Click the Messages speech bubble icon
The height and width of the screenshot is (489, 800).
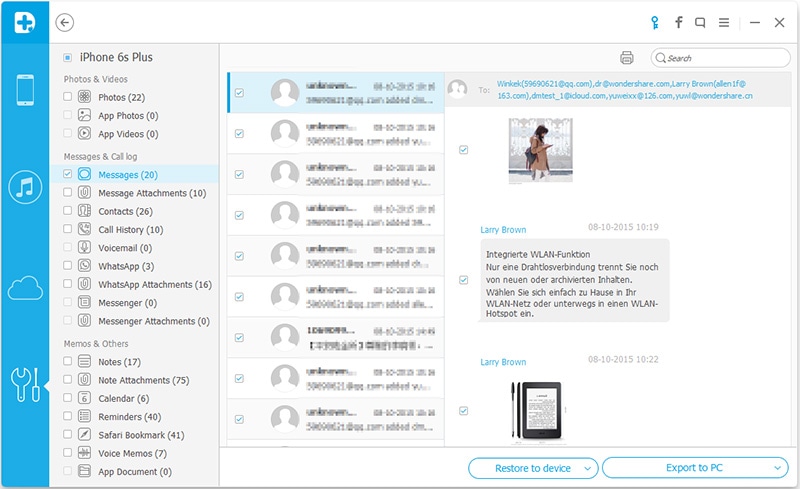(84, 174)
